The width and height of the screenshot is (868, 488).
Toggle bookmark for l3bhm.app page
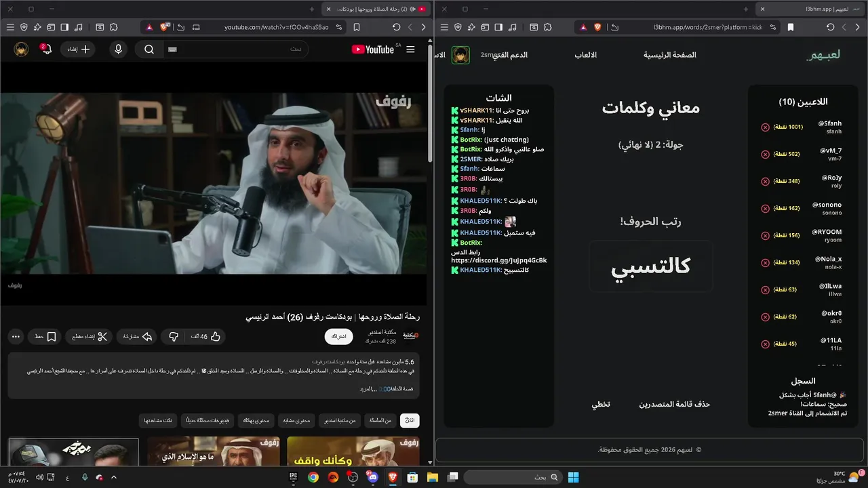(791, 27)
